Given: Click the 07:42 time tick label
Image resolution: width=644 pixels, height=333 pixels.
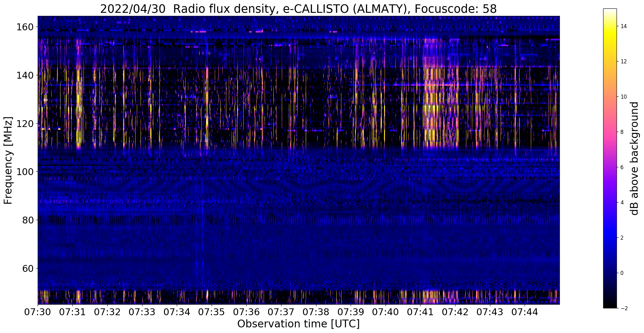Looking at the screenshot, I should point(455,312).
